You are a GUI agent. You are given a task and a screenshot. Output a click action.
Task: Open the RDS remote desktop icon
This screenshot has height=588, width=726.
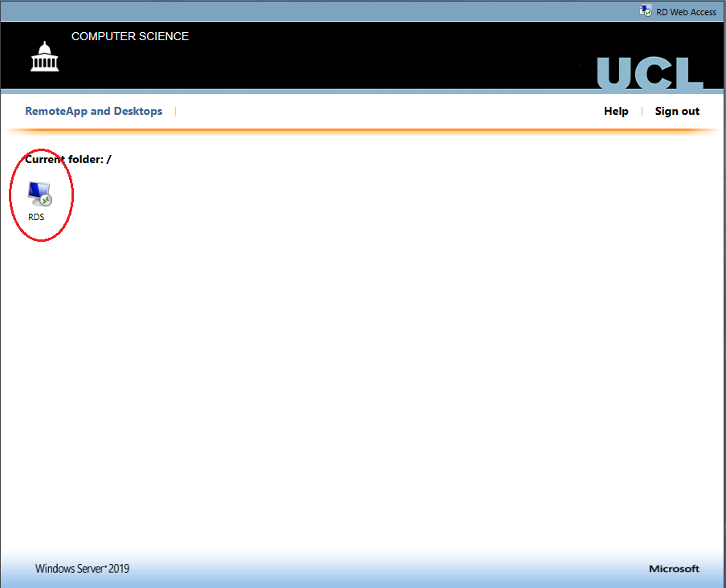pyautogui.click(x=39, y=194)
